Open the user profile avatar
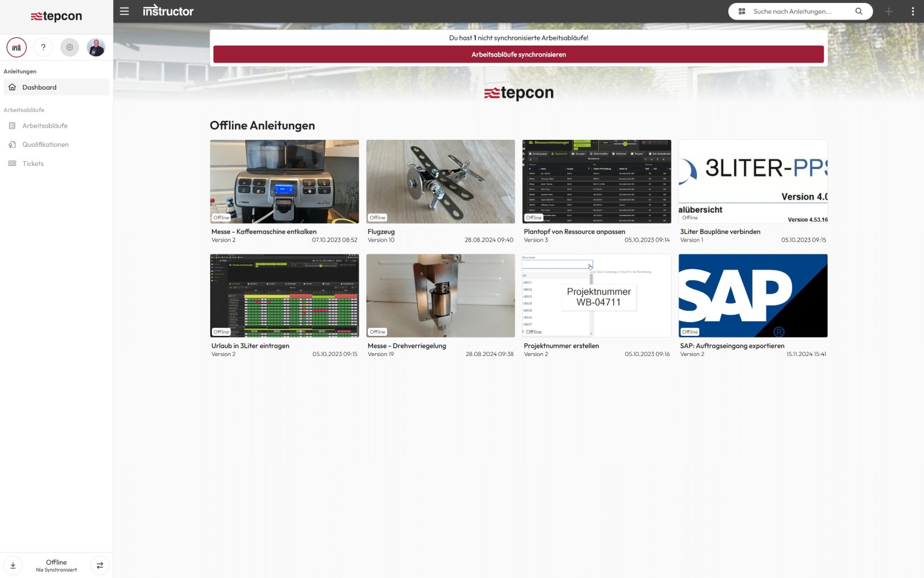Screen dimensions: 924x578 click(x=96, y=47)
